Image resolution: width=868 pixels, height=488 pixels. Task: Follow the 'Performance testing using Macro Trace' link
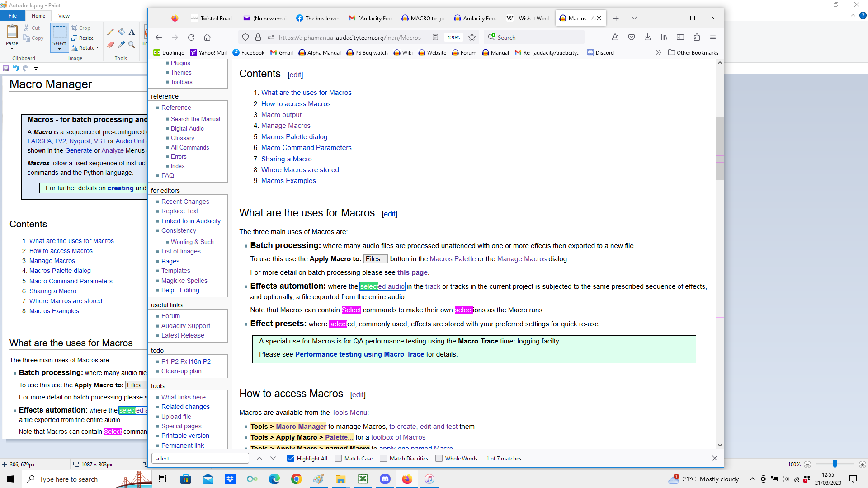click(359, 354)
